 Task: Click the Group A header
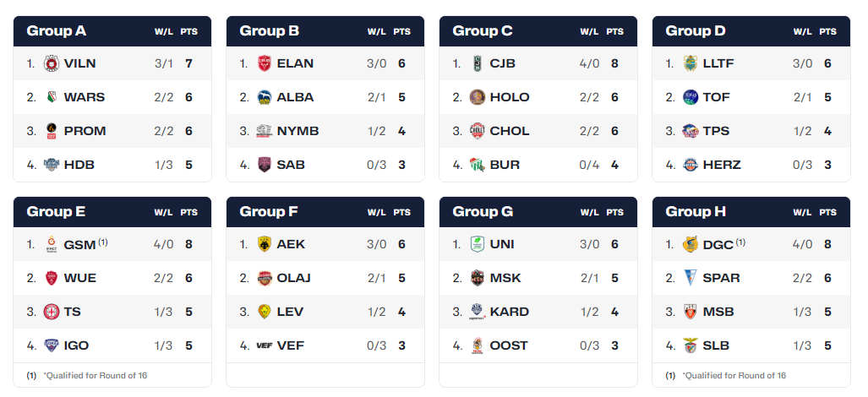point(57,31)
